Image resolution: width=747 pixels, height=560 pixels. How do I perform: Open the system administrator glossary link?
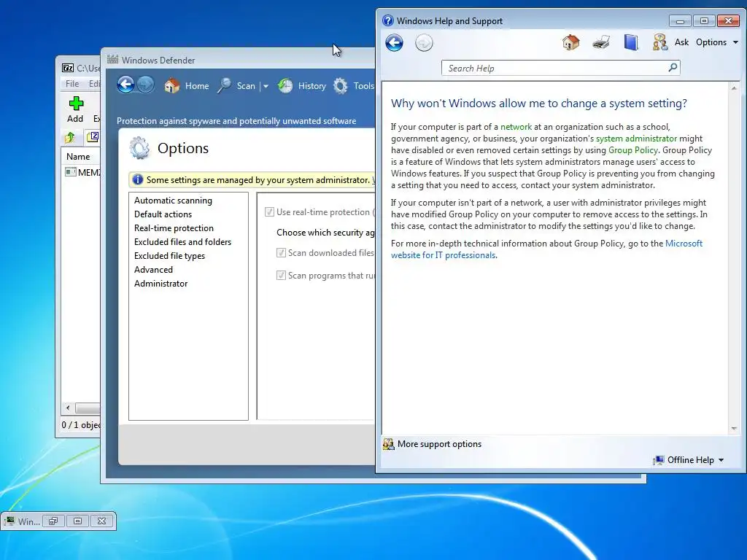tap(636, 139)
